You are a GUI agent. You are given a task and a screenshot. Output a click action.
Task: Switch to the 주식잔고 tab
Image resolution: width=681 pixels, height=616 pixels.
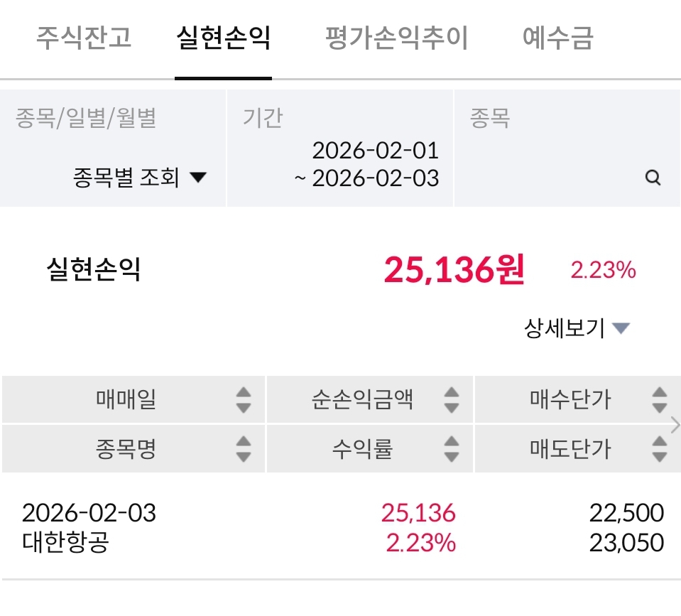pyautogui.click(x=84, y=38)
